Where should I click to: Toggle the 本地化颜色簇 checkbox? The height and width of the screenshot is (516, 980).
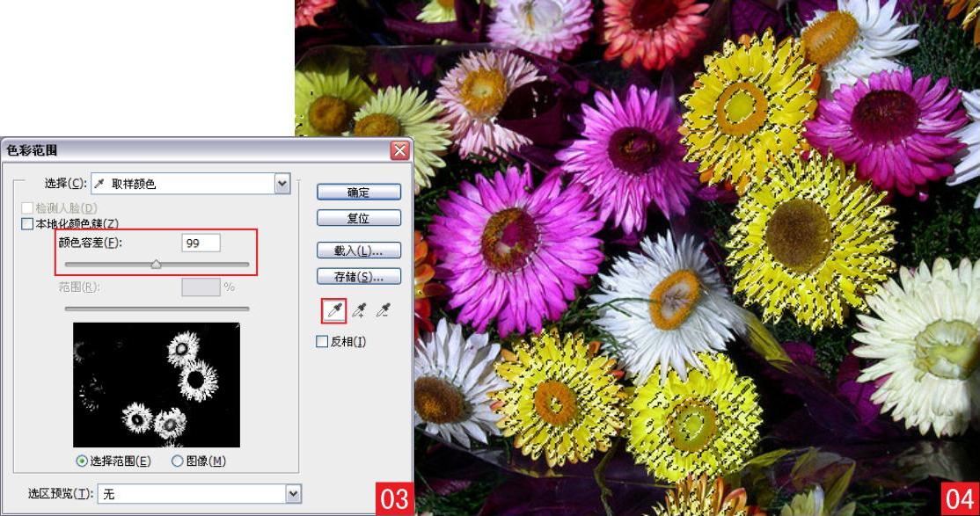click(x=27, y=223)
